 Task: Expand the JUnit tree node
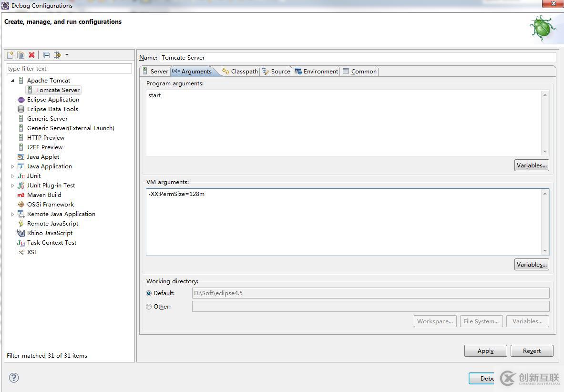12,176
